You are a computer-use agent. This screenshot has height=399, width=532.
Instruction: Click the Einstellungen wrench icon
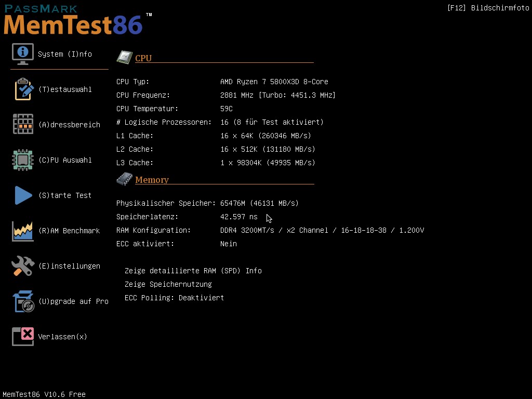pyautogui.click(x=23, y=265)
